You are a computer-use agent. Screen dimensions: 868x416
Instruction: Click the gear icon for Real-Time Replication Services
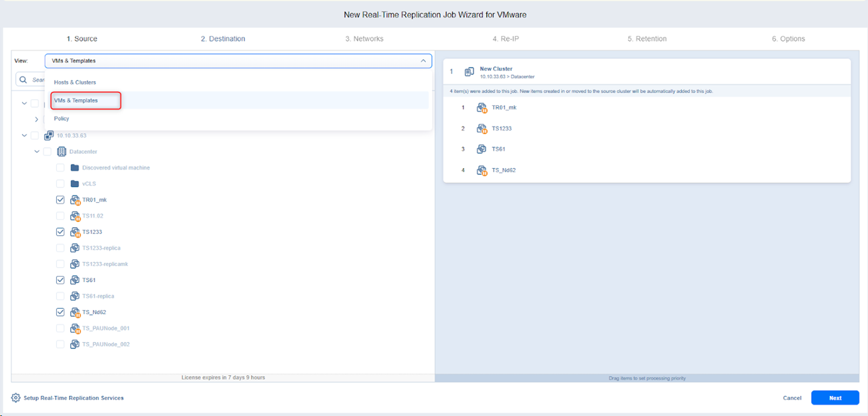15,398
